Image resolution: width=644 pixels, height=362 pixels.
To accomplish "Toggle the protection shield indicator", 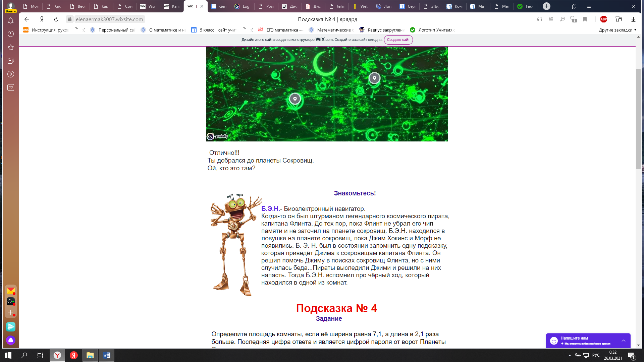I will click(x=574, y=19).
